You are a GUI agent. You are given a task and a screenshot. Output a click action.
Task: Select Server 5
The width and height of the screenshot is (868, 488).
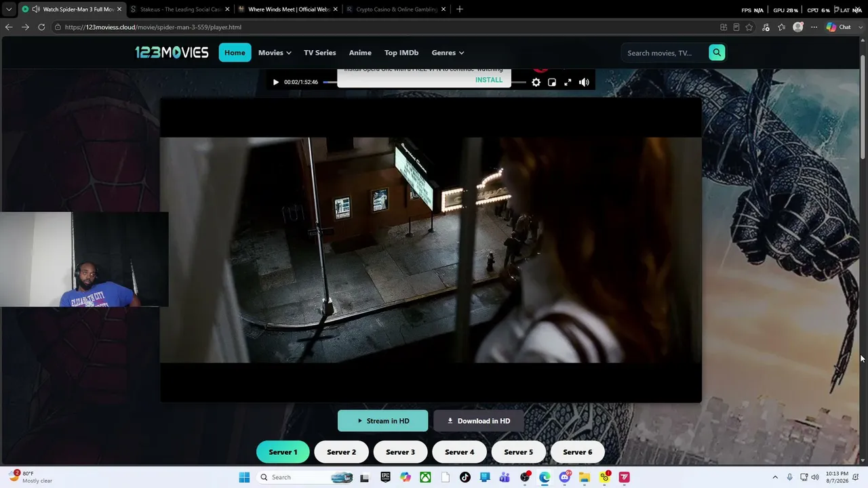518,452
